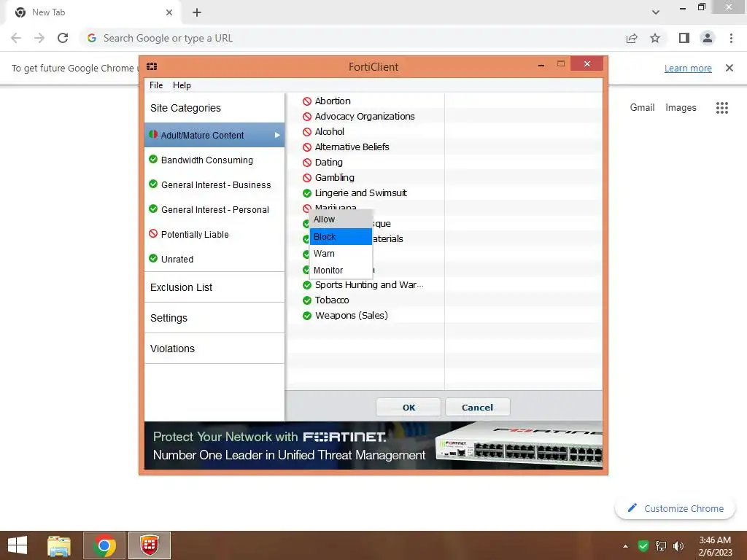Open a new Chrome tab
Screen dimensions: 747x560
197,12
